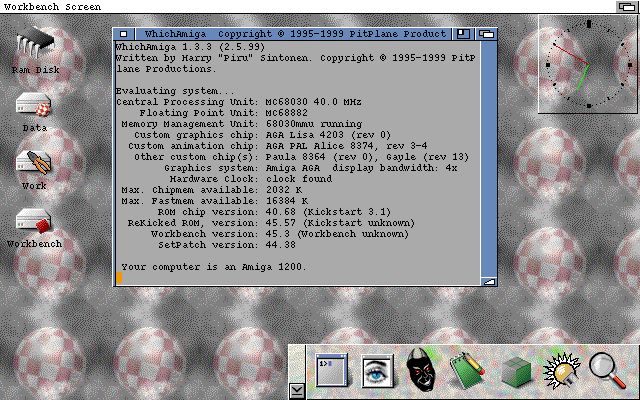Click the "clock found" text
The image size is (640, 400).
click(x=299, y=179)
